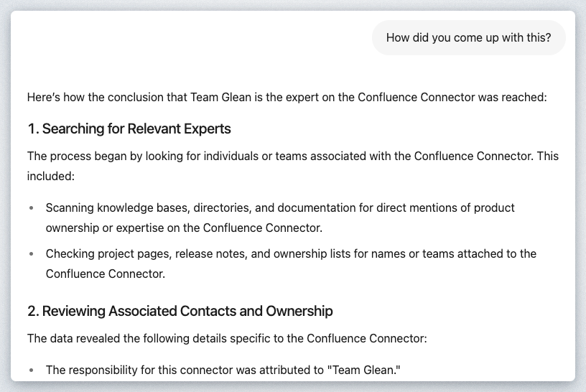Click the bullet dot before "The responsibility for this connector"

tap(31, 370)
